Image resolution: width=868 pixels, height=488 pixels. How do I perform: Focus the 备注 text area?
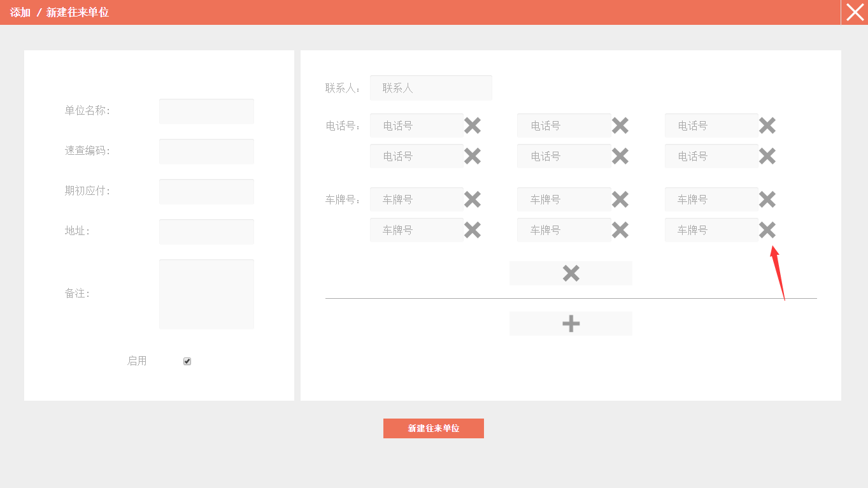click(206, 294)
